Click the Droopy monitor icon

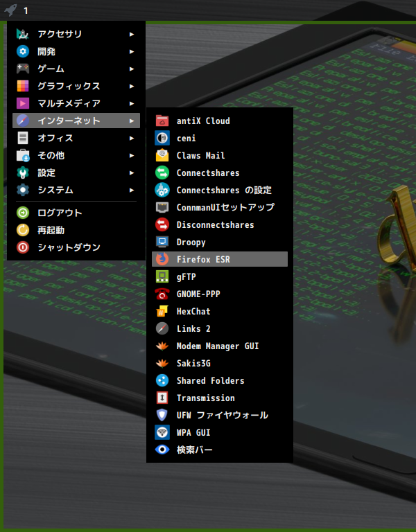click(x=162, y=242)
